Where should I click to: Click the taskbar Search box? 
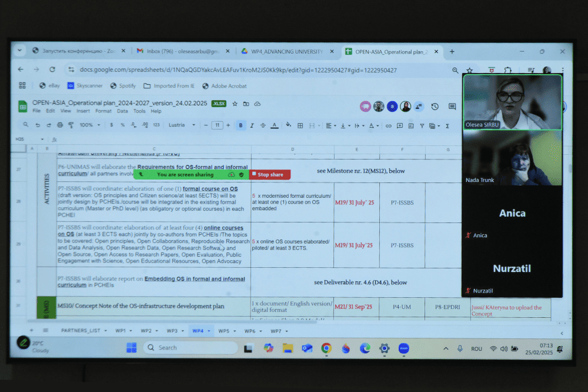(191, 348)
